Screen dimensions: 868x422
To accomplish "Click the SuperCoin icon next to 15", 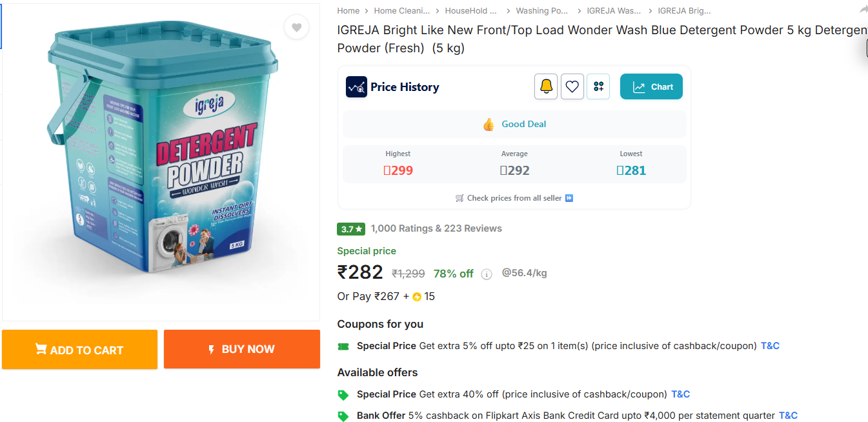I will pos(417,297).
